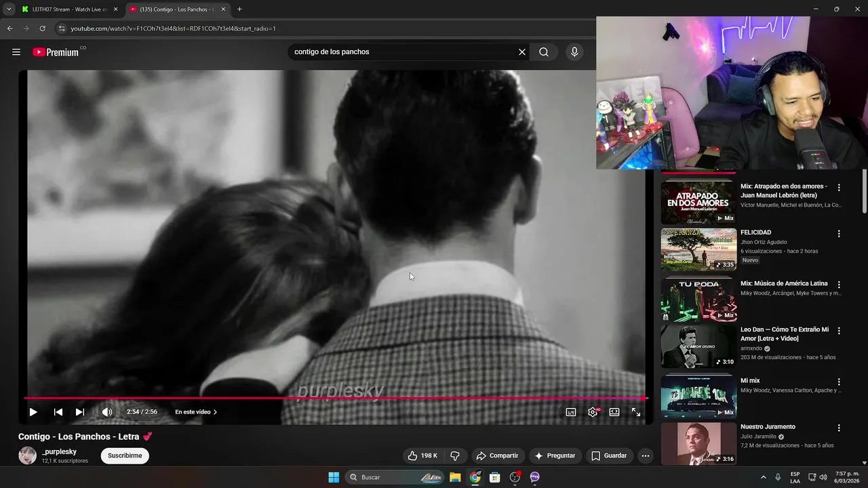Open the Mi mix playlist title
The height and width of the screenshot is (488, 868).
click(x=750, y=381)
